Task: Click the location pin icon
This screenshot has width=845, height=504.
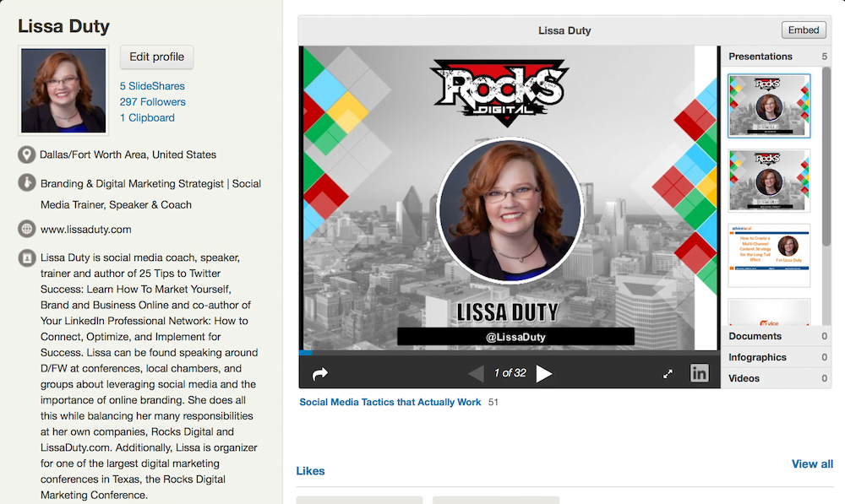Action: click(26, 155)
